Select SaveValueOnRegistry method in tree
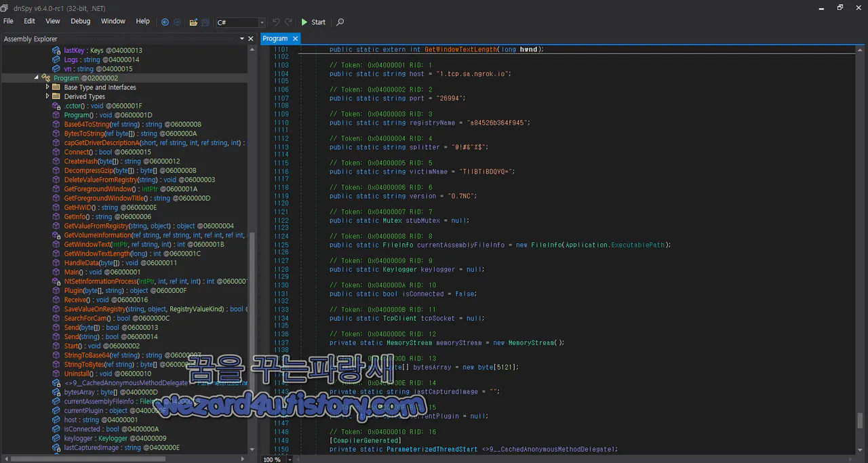 [x=155, y=308]
